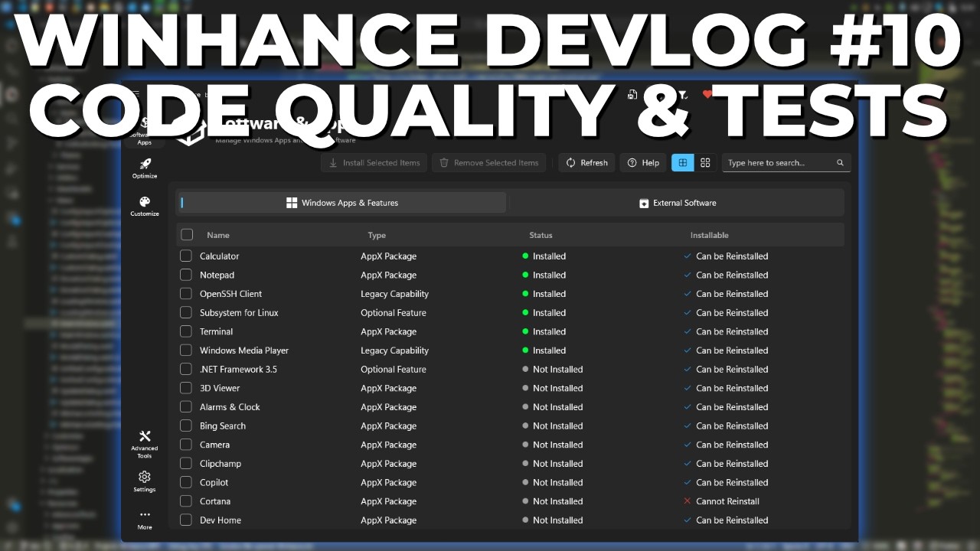Switch to External Software tab
This screenshot has height=551, width=980.
pyautogui.click(x=677, y=203)
